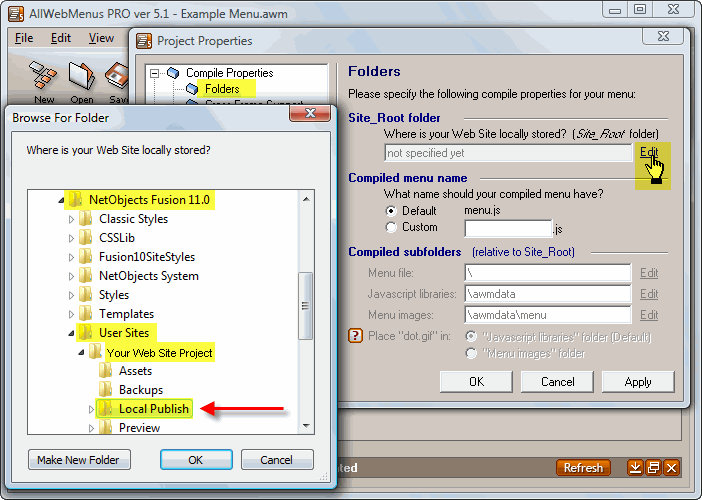The width and height of the screenshot is (702, 500).
Task: Click the NetObjects Fusion 11.0 folder icon
Action: point(76,199)
